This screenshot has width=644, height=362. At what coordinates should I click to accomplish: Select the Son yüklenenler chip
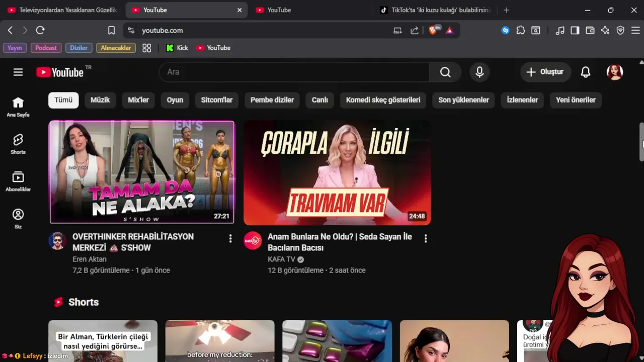click(464, 100)
